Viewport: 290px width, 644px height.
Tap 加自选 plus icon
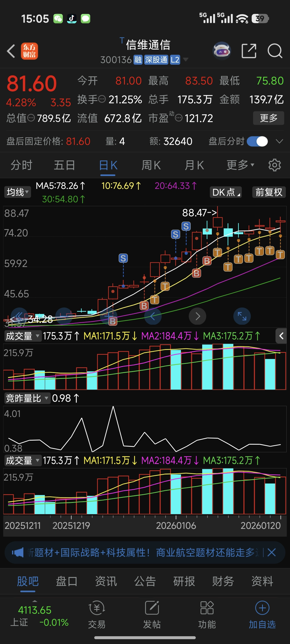click(x=262, y=614)
